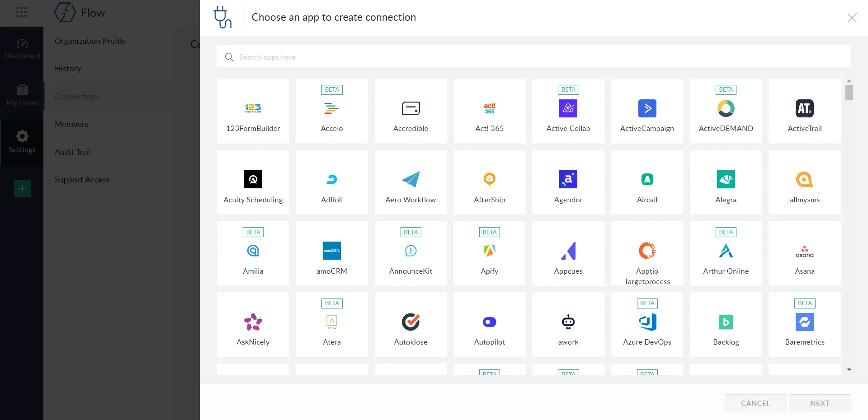The image size is (868, 420).
Task: Open the Members settings page
Action: [71, 124]
